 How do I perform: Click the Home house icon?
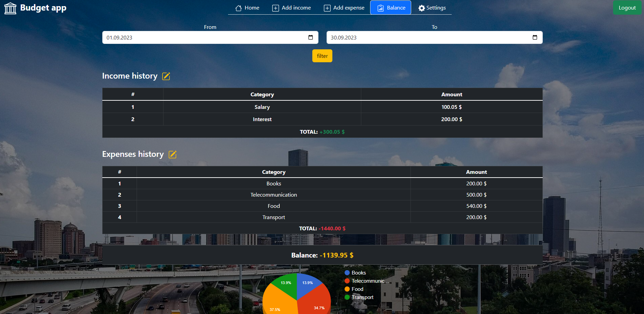tap(239, 8)
